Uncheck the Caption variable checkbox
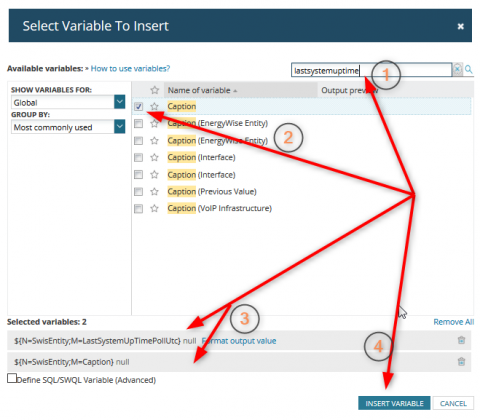Viewport: 480px width, 420px height. coord(139,107)
